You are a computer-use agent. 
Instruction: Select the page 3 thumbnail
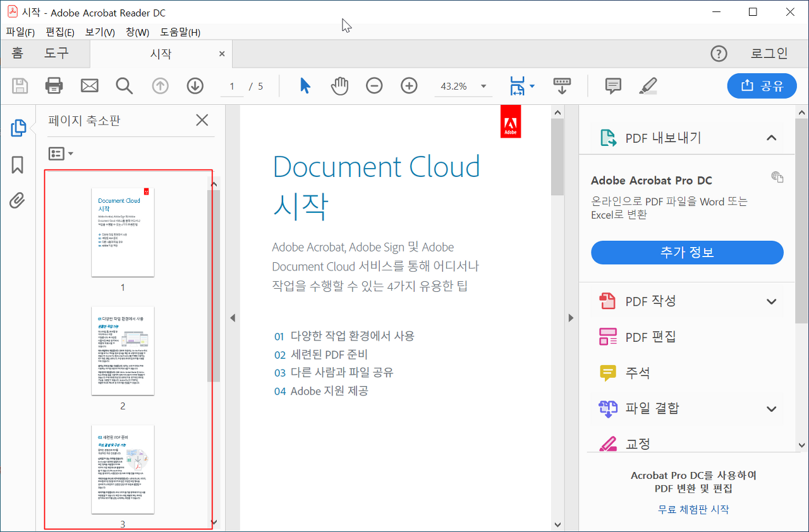123,469
